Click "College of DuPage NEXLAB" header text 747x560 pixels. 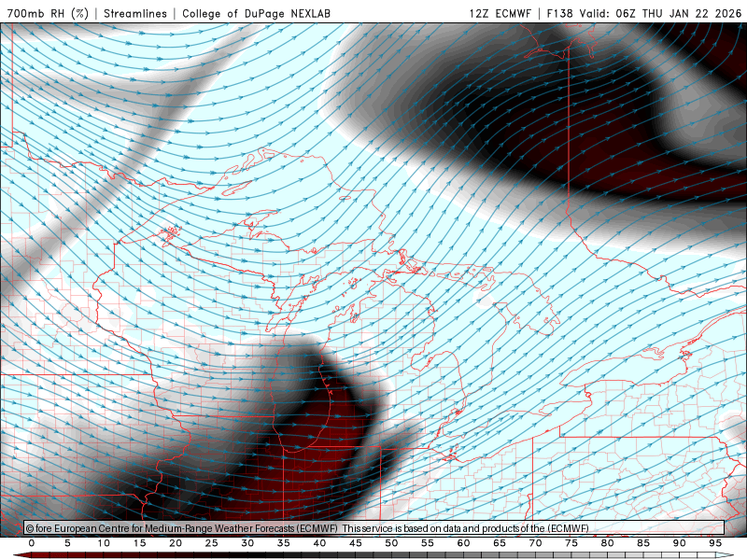coord(256,13)
